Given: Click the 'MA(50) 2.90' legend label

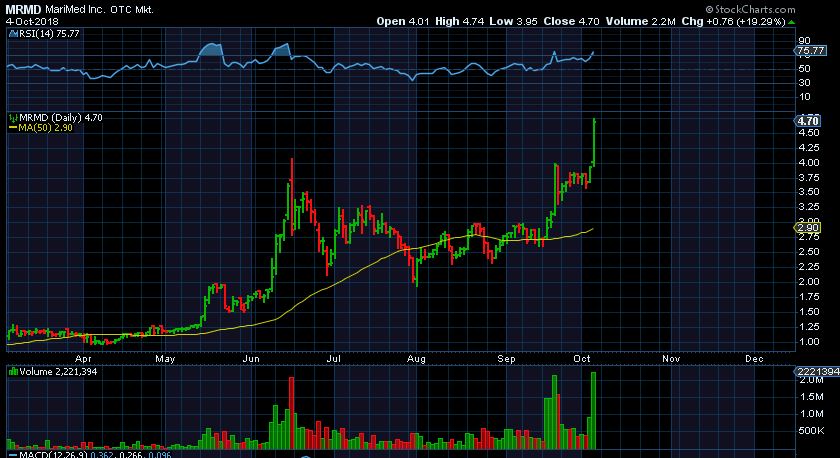Looking at the screenshot, I should coord(46,127).
